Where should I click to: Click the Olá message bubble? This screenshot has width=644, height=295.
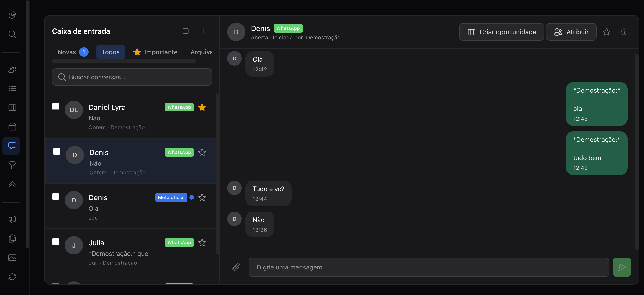click(260, 64)
